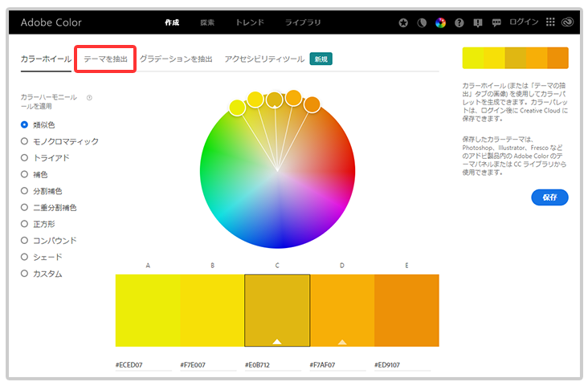The height and width of the screenshot is (390, 588).
Task: Click hex field #ECED07
Action: click(x=144, y=365)
